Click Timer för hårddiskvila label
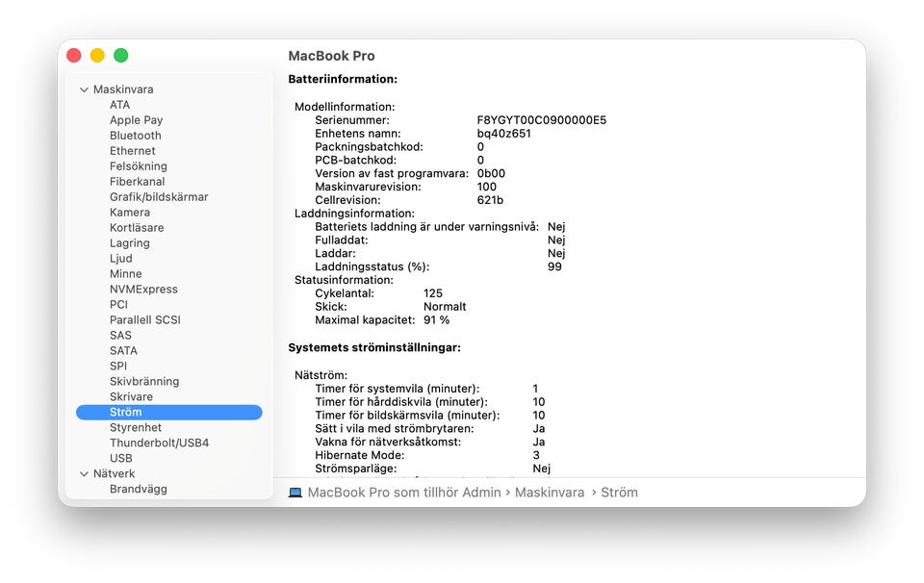The image size is (924, 583). (x=401, y=402)
